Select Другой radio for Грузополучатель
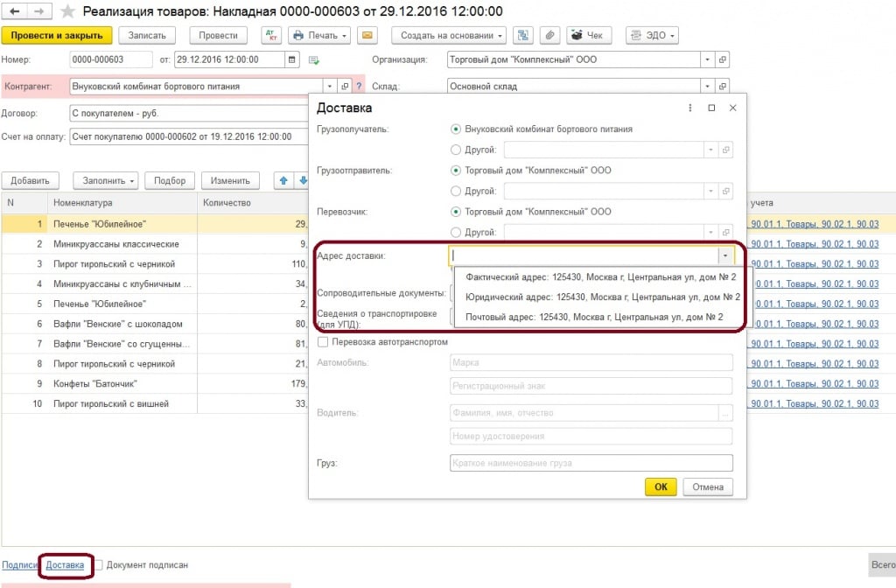This screenshot has width=896, height=588. pyautogui.click(x=455, y=150)
